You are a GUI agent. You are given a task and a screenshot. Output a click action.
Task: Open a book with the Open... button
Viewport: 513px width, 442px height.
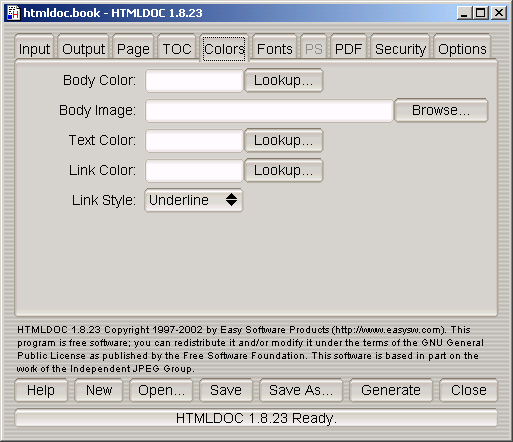tap(161, 390)
